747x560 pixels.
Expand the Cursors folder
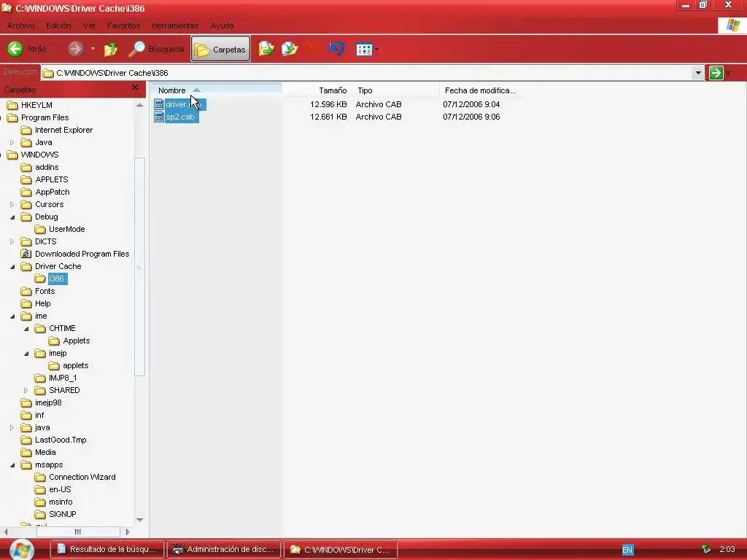12,204
